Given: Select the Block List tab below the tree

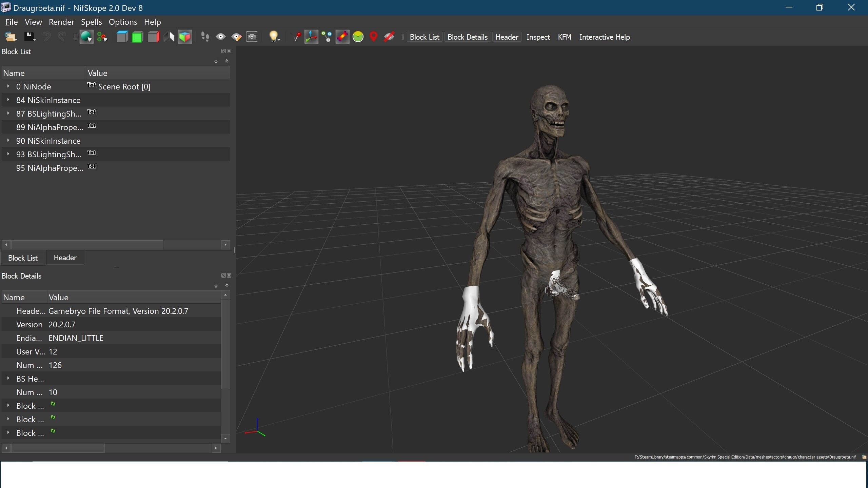Looking at the screenshot, I should [x=23, y=258].
